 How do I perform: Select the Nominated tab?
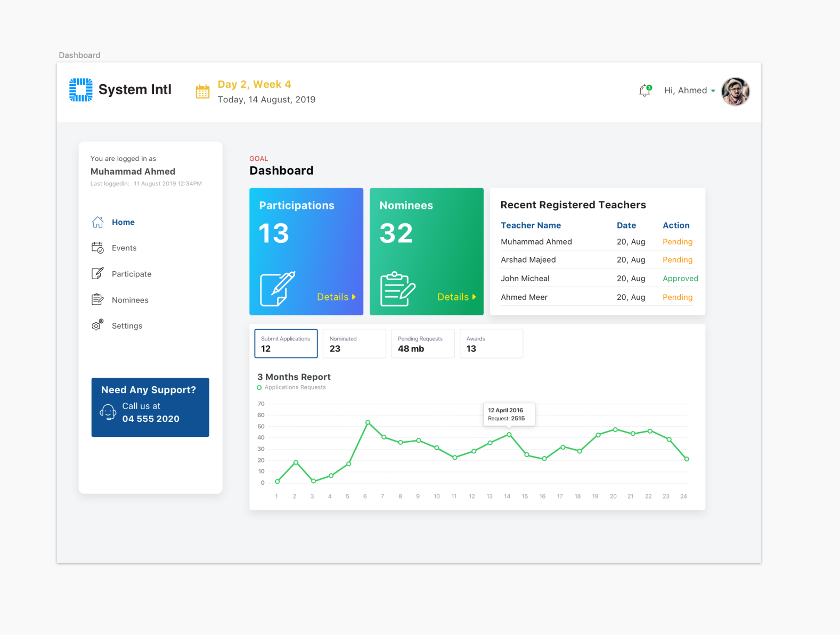(354, 344)
